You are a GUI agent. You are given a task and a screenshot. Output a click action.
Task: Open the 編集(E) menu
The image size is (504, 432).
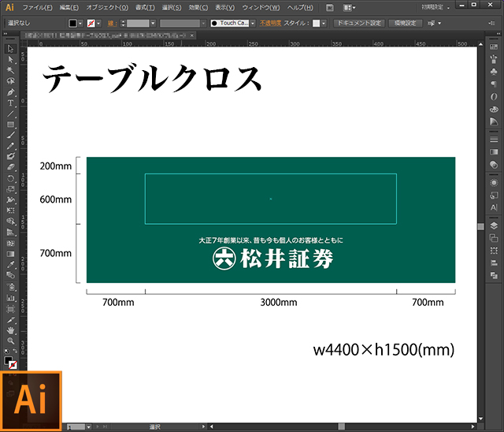tap(69, 7)
